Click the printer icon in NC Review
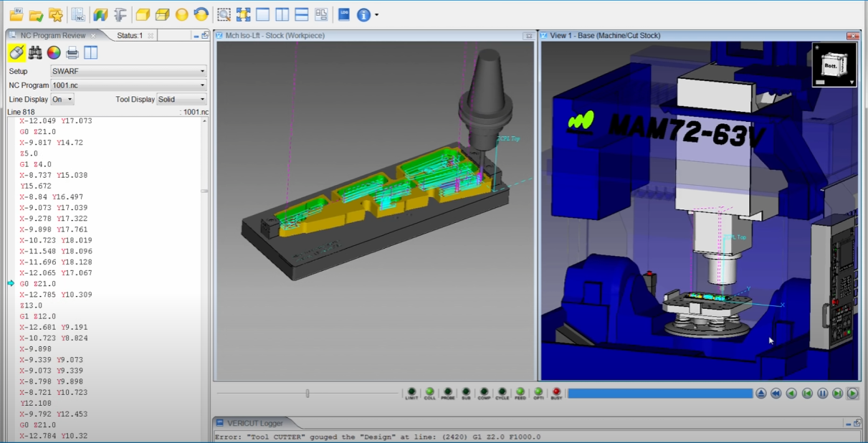The height and width of the screenshot is (443, 868). point(72,53)
